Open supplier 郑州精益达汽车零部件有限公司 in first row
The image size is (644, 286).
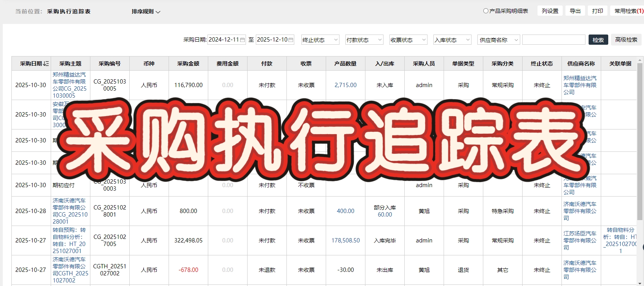pyautogui.click(x=580, y=85)
